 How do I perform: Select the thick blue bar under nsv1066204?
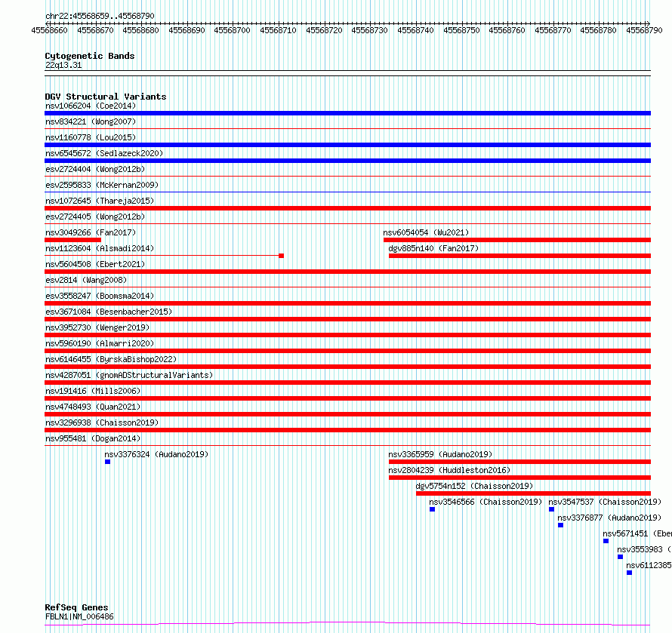point(347,113)
